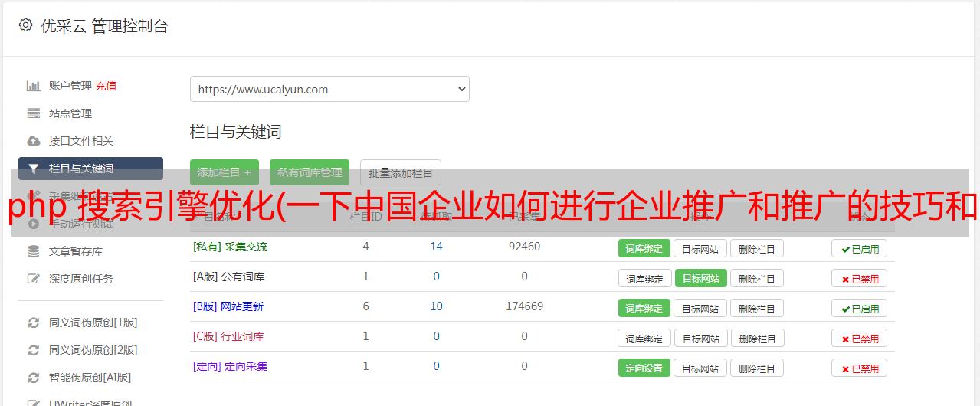This screenshot has height=406, width=980.
Task: Click the database icon for 文章暂存库
Action: pyautogui.click(x=34, y=251)
